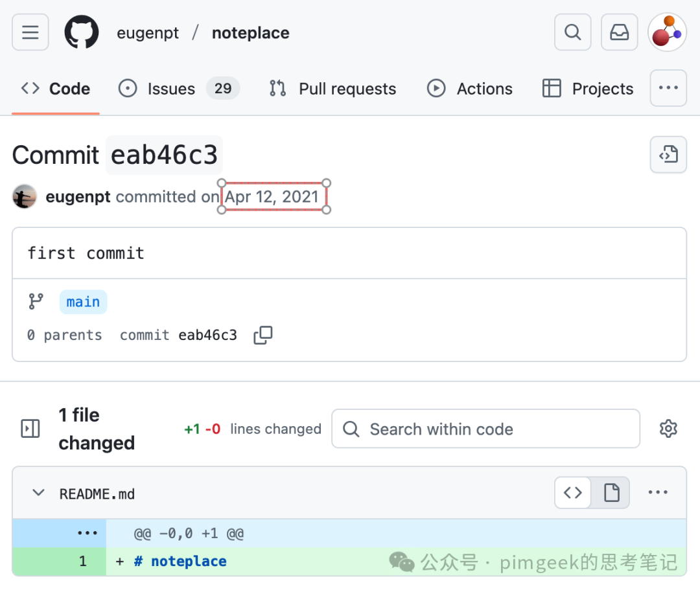Screen dimensions: 700x590
Task: Visit eugenpt owner profile link
Action: tap(148, 33)
